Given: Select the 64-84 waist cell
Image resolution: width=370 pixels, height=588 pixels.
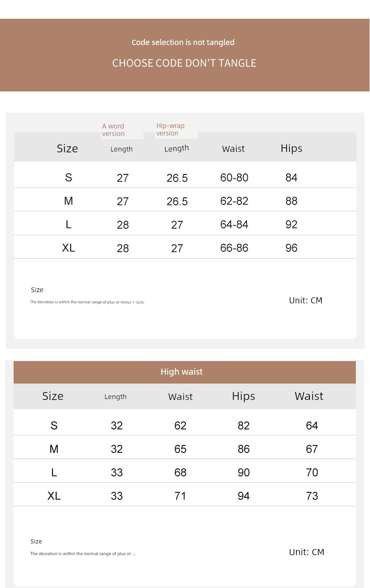Looking at the screenshot, I should [234, 225].
